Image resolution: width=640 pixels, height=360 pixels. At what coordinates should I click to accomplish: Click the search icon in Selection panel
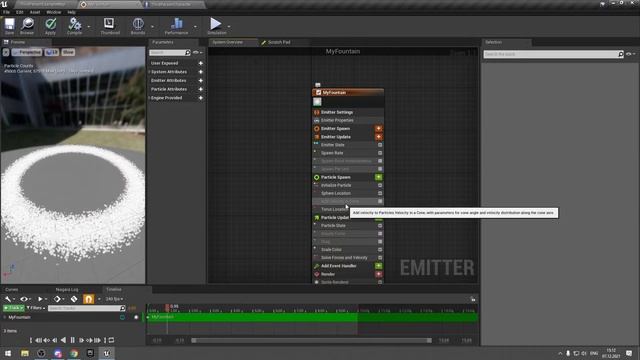pos(620,54)
